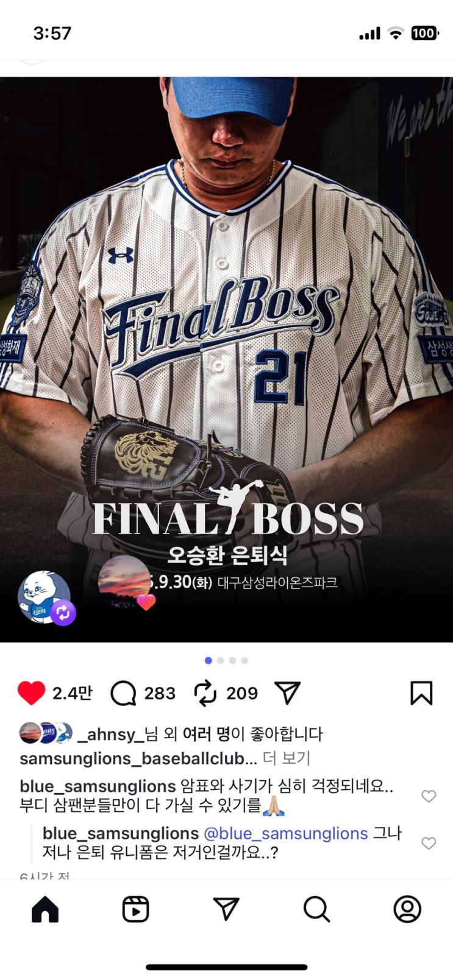The height and width of the screenshot is (980, 453).
Task: Expand caption with 더 보기
Action: 287,758
